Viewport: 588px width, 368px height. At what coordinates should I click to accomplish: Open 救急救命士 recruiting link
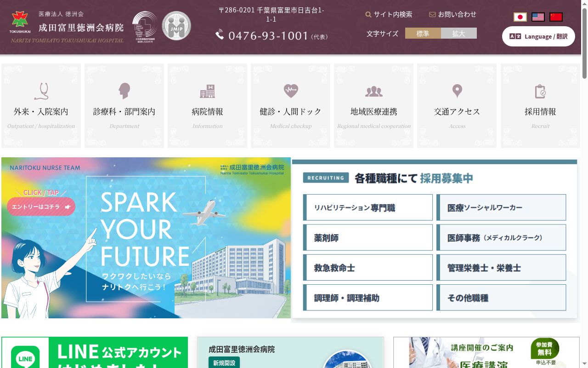pos(368,267)
